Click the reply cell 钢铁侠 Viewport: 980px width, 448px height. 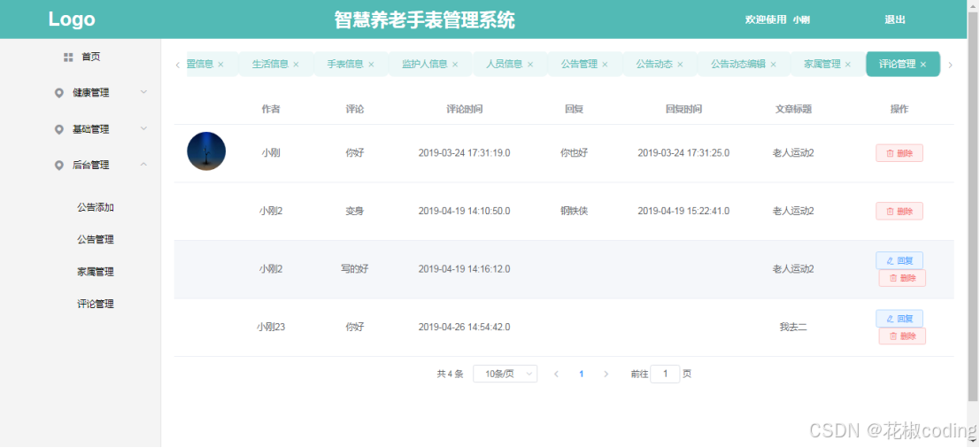coord(575,212)
